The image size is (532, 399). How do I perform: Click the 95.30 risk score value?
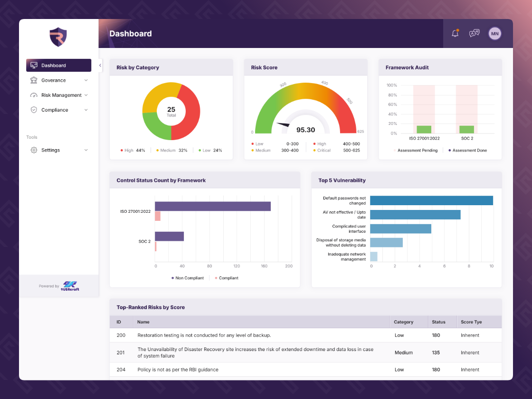click(x=306, y=130)
